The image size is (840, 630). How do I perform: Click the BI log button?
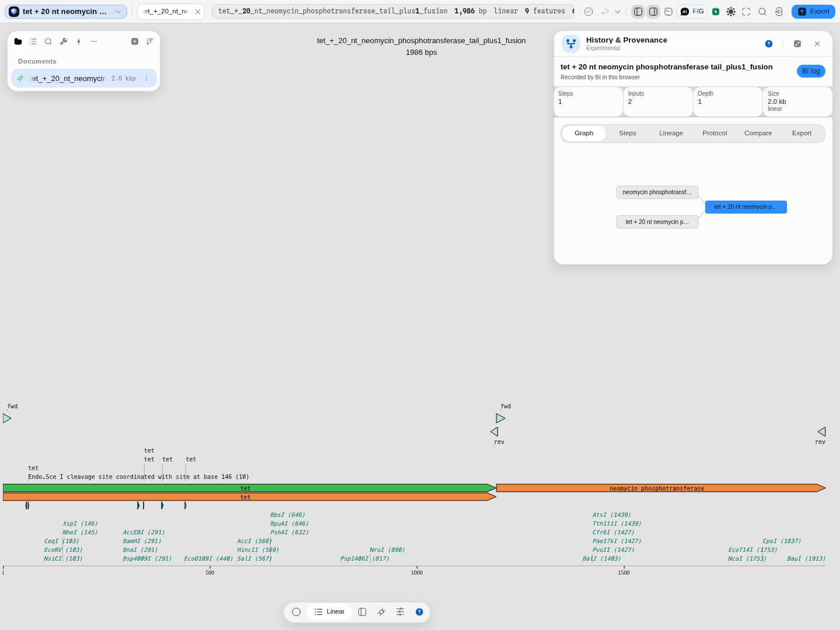[x=811, y=71]
